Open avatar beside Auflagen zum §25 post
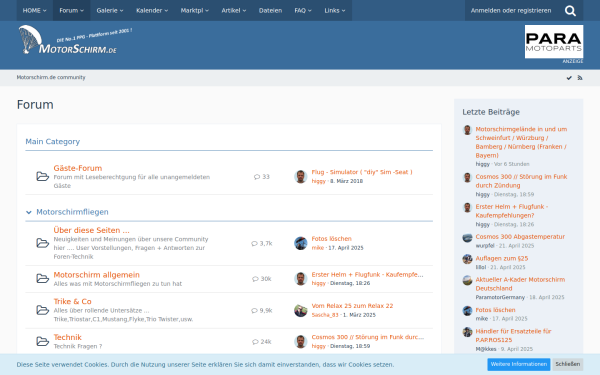The width and height of the screenshot is (600, 375). 467,259
